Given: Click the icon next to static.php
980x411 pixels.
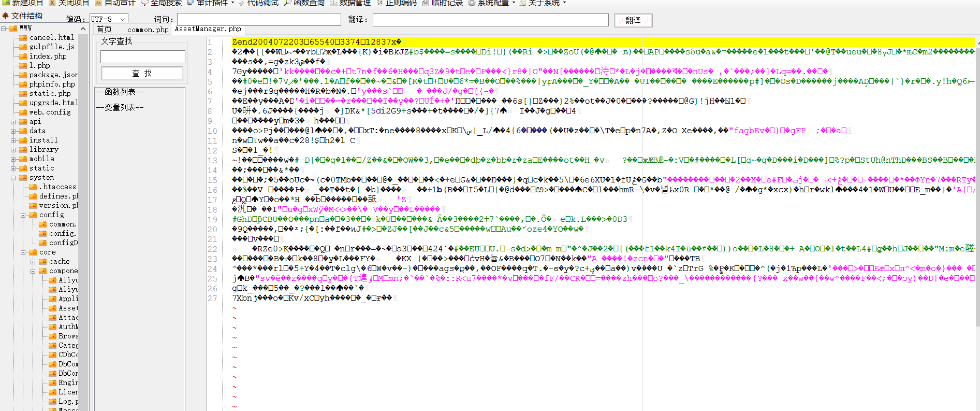Looking at the screenshot, I should coord(23,93).
